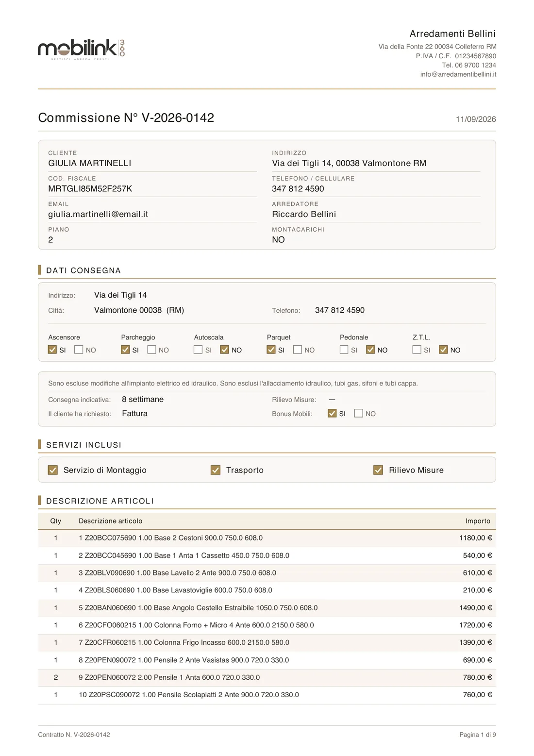Toggle the Parcheggio NO checkbox
The height and width of the screenshot is (756, 534).
click(151, 350)
